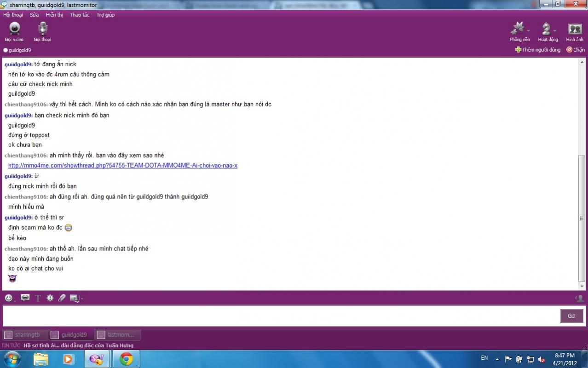Image resolution: width=588 pixels, height=368 pixels.
Task: Click the guiidgold9 status indicator dot
Action: tap(6, 50)
